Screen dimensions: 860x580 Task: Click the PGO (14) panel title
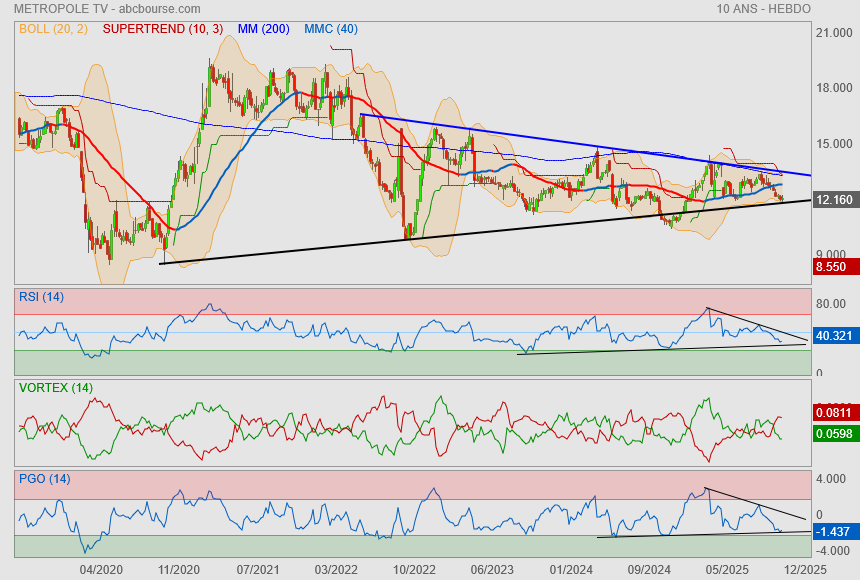(x=44, y=478)
